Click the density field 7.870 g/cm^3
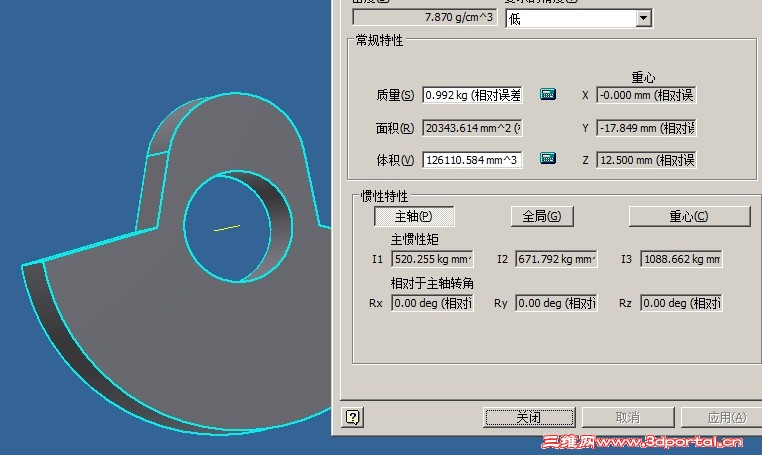The image size is (762, 455). pyautogui.click(x=425, y=17)
